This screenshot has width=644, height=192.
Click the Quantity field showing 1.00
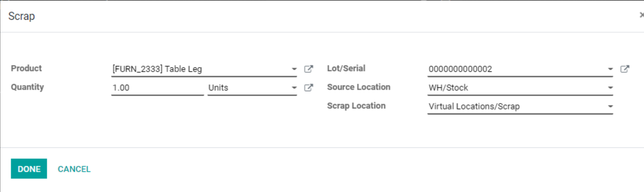157,88
